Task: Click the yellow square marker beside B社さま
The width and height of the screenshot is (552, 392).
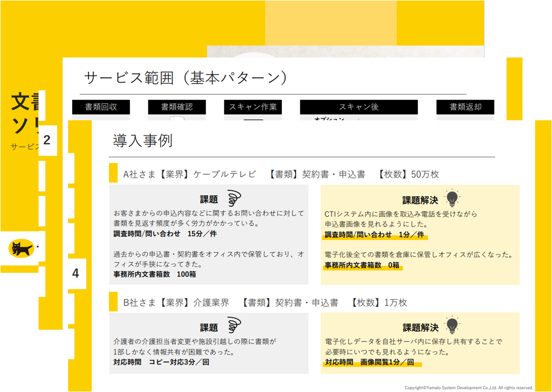Action: coord(113,302)
